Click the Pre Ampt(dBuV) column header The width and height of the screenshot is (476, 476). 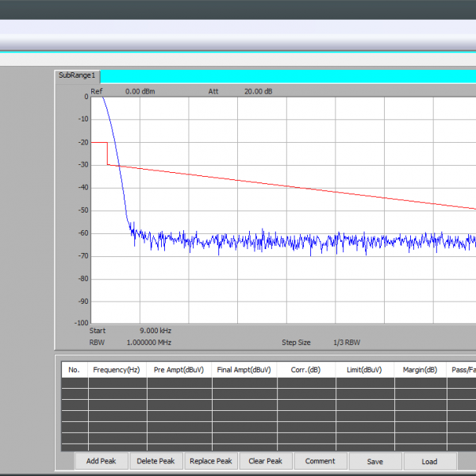178,370
